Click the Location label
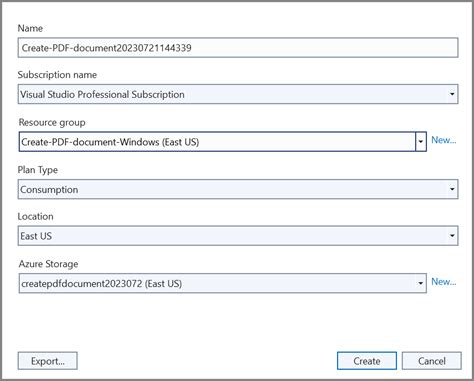 click(35, 217)
